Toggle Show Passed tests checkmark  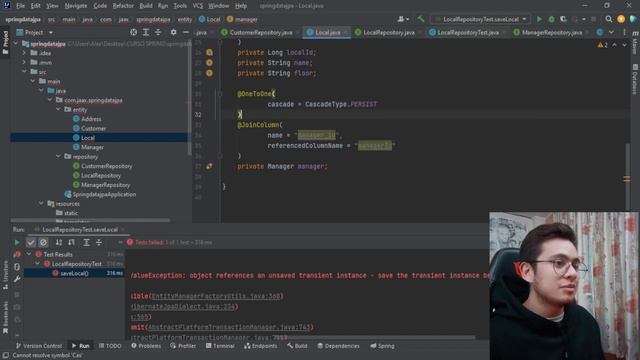click(x=31, y=242)
